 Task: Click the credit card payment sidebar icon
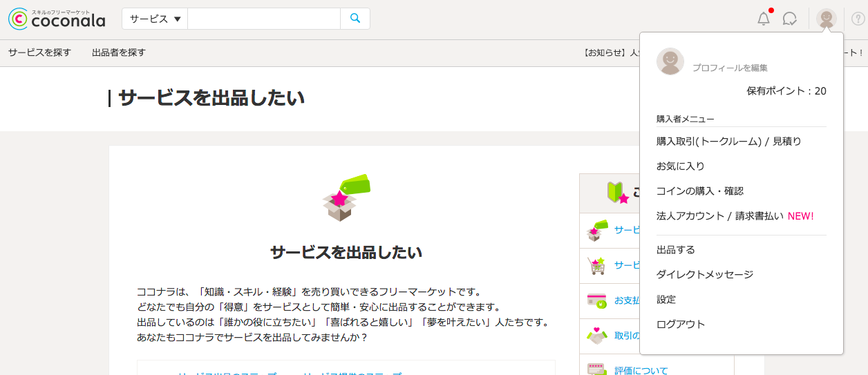point(596,300)
